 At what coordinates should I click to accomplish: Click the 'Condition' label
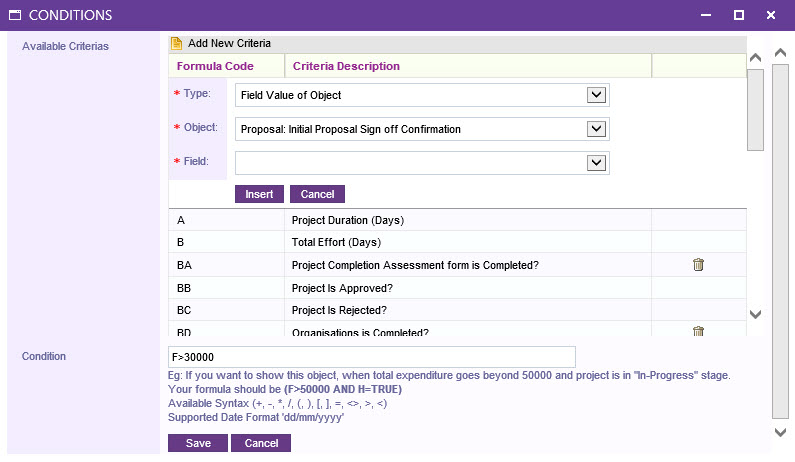[44, 356]
